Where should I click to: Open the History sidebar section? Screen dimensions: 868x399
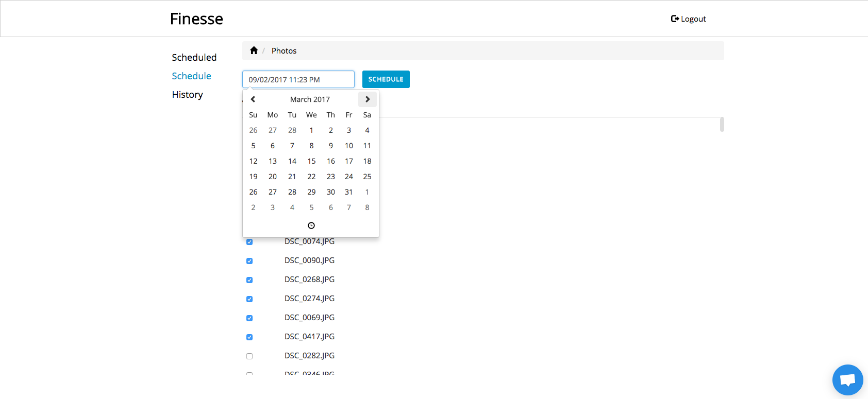point(188,95)
